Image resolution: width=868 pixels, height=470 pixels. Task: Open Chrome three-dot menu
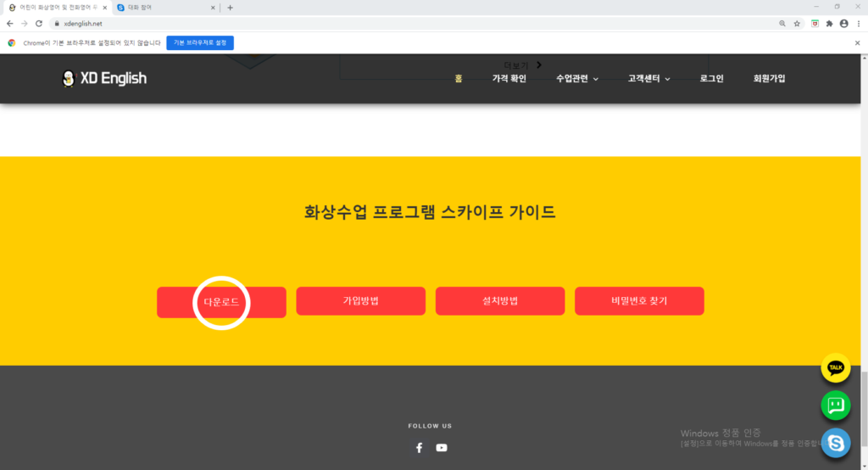pyautogui.click(x=859, y=24)
